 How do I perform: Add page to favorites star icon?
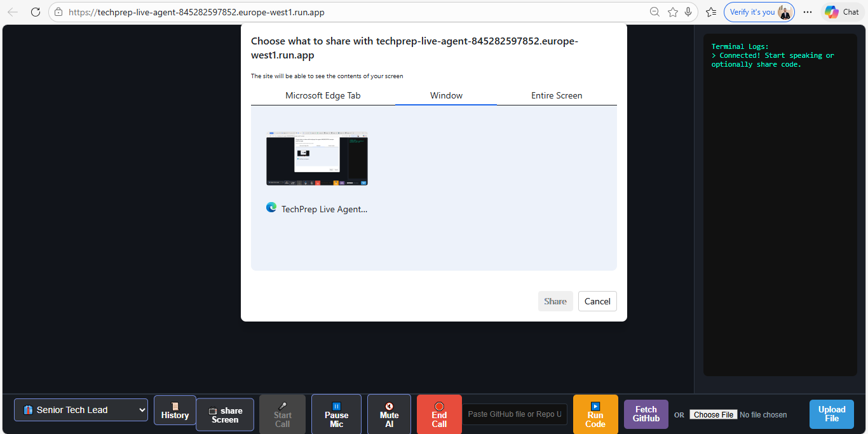click(x=672, y=12)
